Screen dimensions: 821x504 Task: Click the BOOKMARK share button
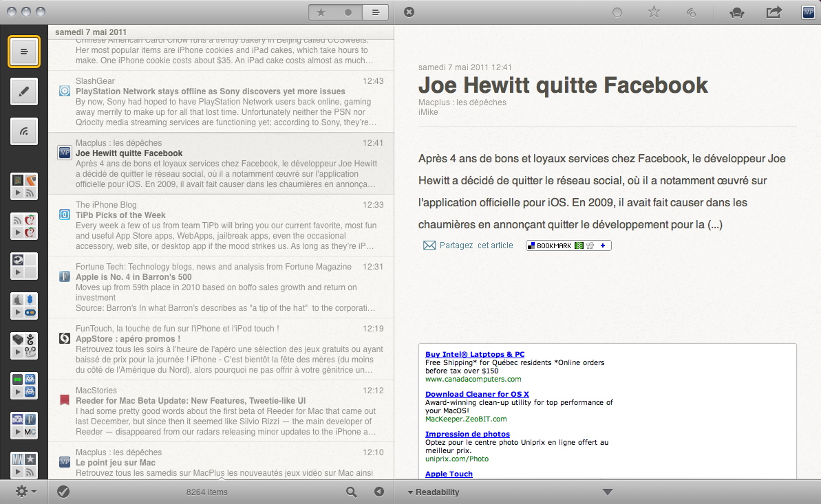(x=568, y=245)
